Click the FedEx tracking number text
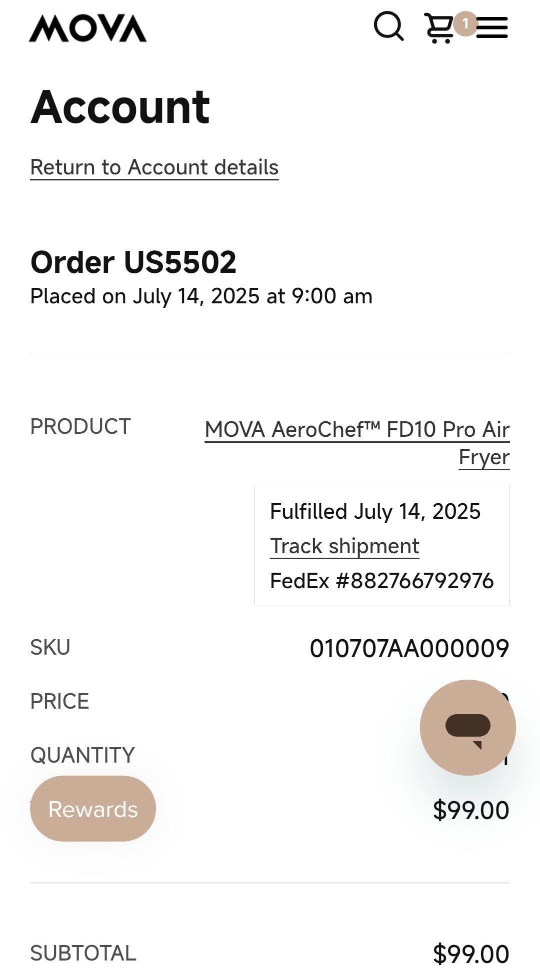This screenshot has height=980, width=540. click(381, 581)
